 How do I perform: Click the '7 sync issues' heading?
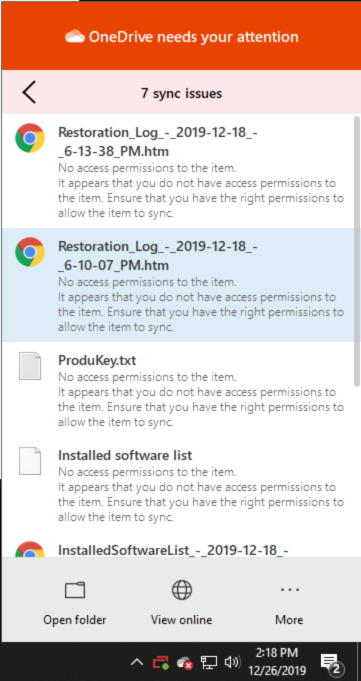[181, 93]
